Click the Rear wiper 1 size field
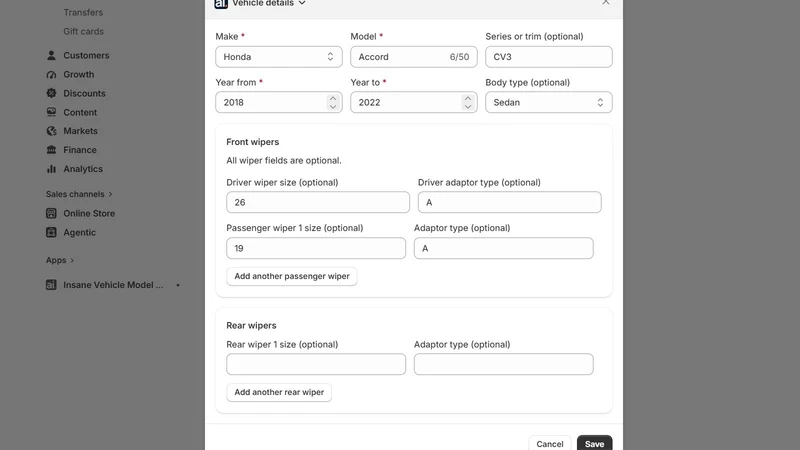The image size is (800, 450). [x=316, y=364]
